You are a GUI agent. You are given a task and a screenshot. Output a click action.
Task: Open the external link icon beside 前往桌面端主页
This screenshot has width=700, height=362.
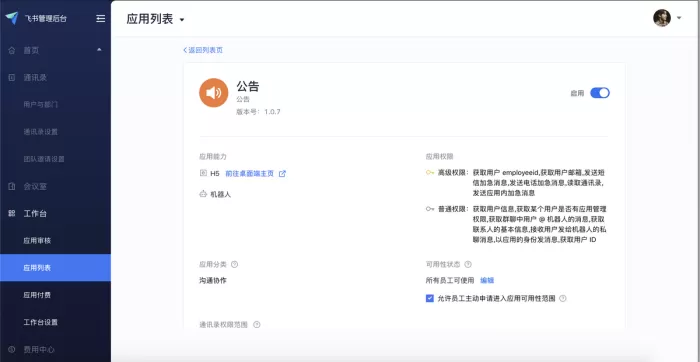(282, 174)
